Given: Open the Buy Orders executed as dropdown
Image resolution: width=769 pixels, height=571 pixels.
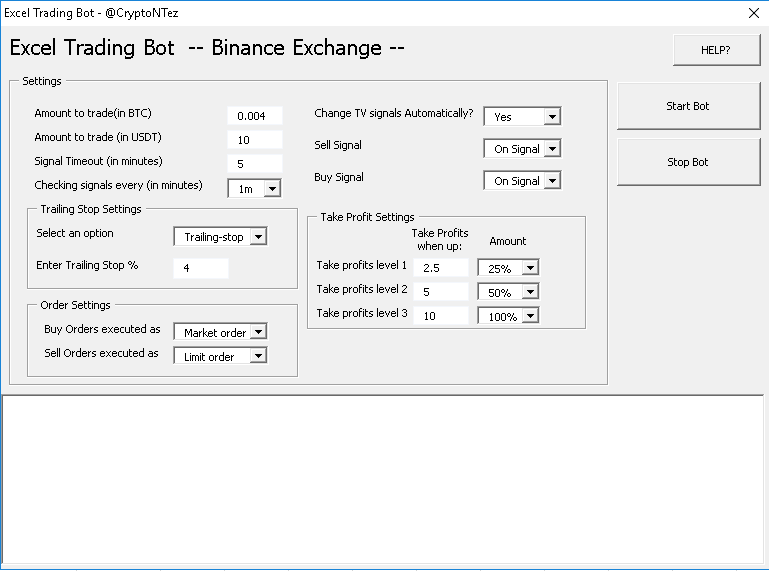Looking at the screenshot, I should tap(258, 332).
